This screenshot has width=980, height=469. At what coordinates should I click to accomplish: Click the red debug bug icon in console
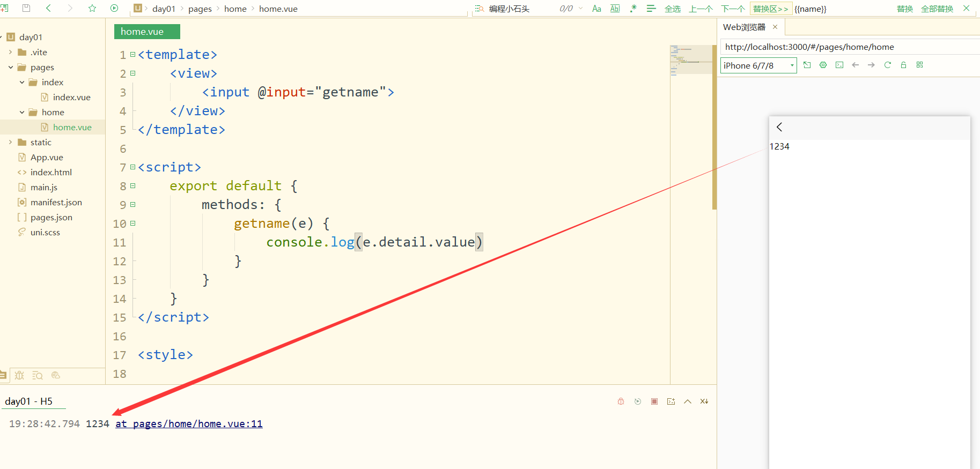621,401
